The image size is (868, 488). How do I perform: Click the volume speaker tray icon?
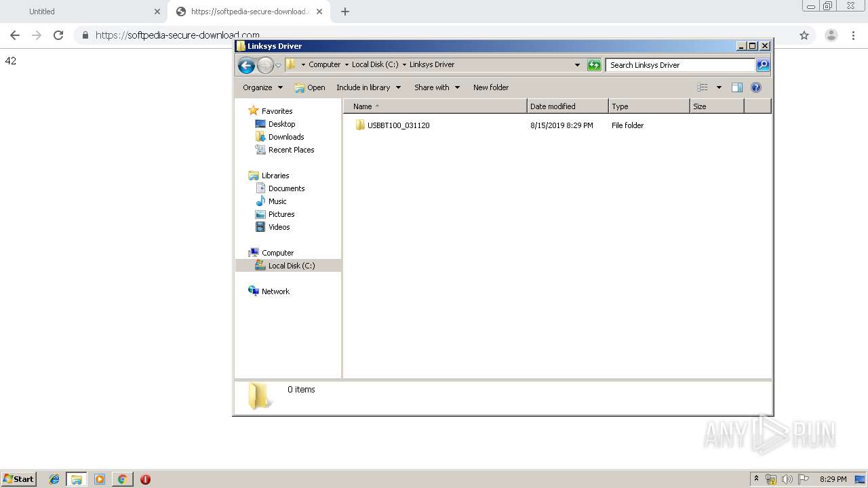click(787, 479)
